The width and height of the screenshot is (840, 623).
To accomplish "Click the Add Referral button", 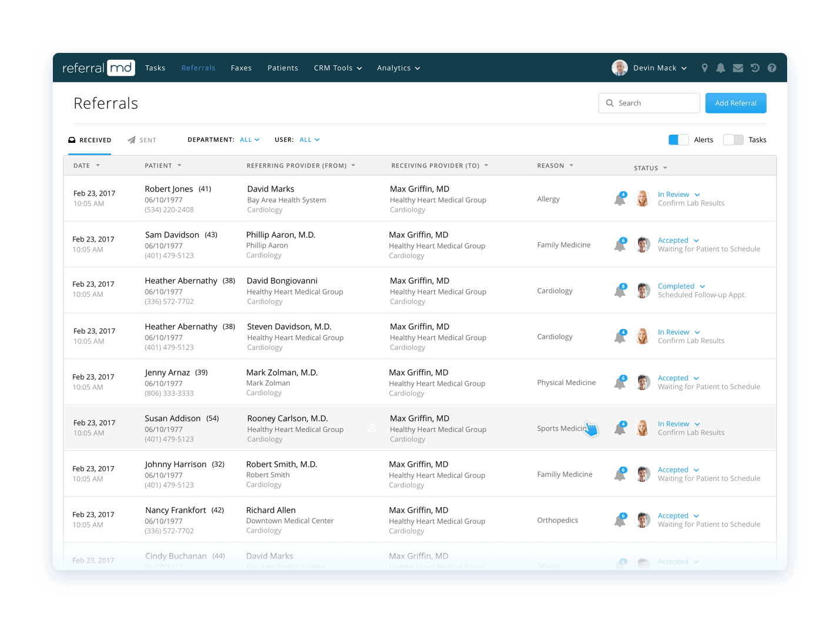I will [x=735, y=103].
